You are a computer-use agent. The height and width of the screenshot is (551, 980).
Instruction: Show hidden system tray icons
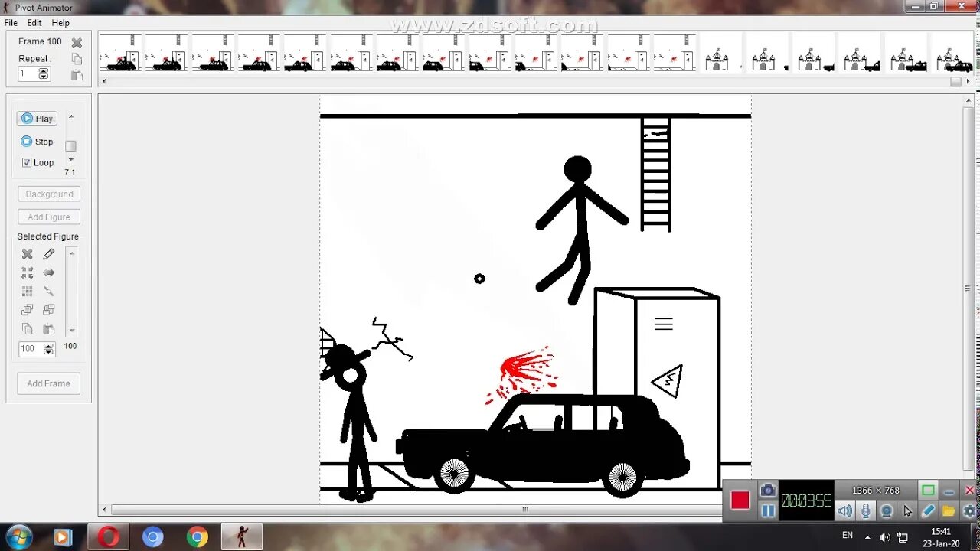(867, 537)
